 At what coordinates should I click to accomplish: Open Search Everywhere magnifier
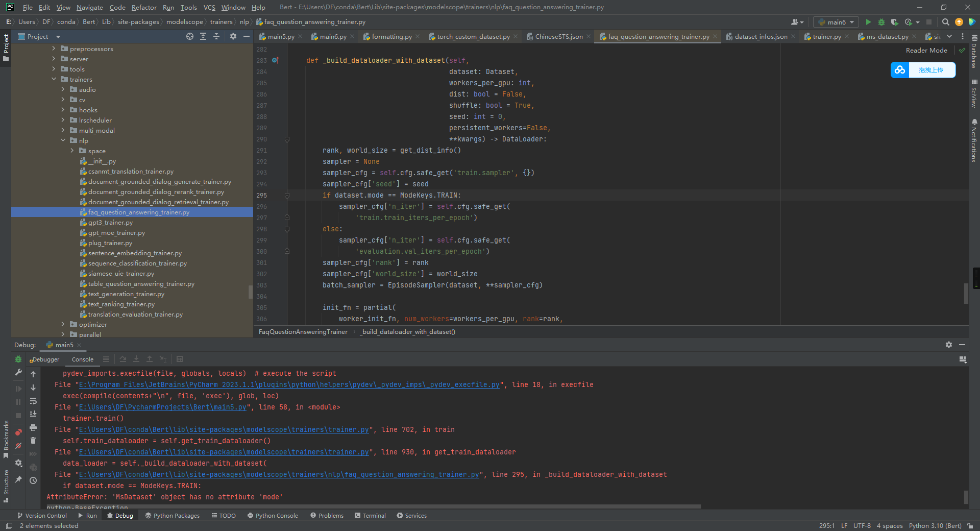click(x=945, y=22)
